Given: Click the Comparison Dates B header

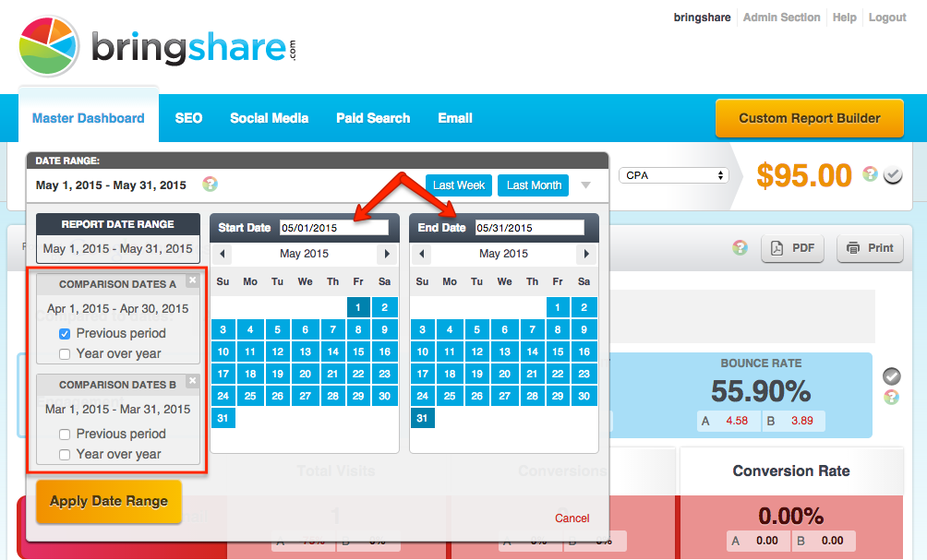Looking at the screenshot, I should 117,385.
